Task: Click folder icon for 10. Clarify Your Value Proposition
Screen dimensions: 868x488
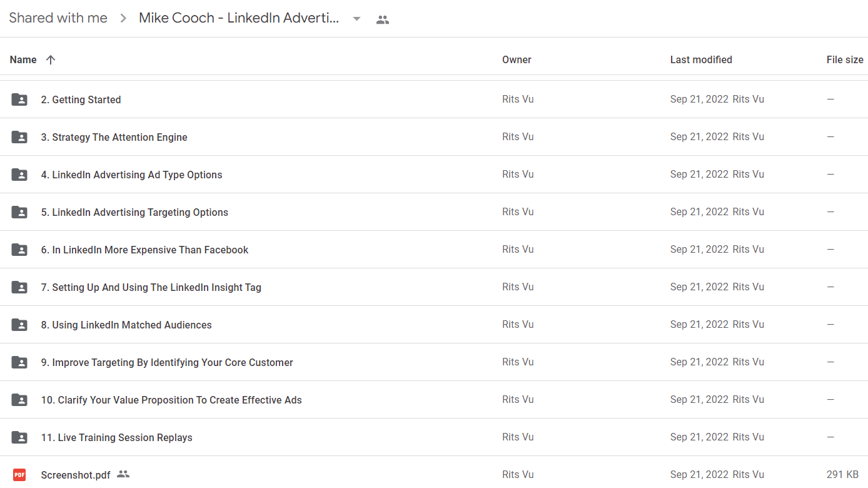Action: click(19, 400)
